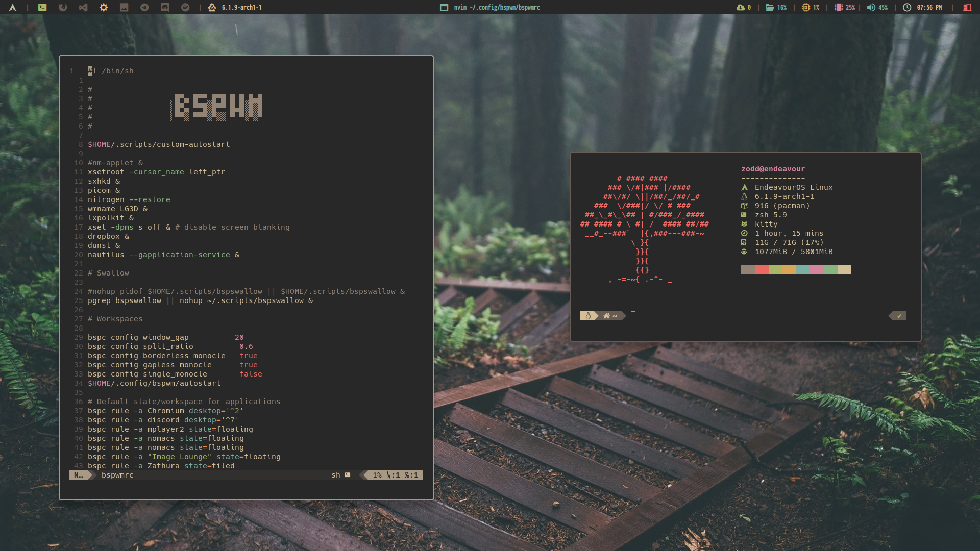Click the 07:56 PM clock module
Viewport: 980px width, 551px height.
coord(922,7)
